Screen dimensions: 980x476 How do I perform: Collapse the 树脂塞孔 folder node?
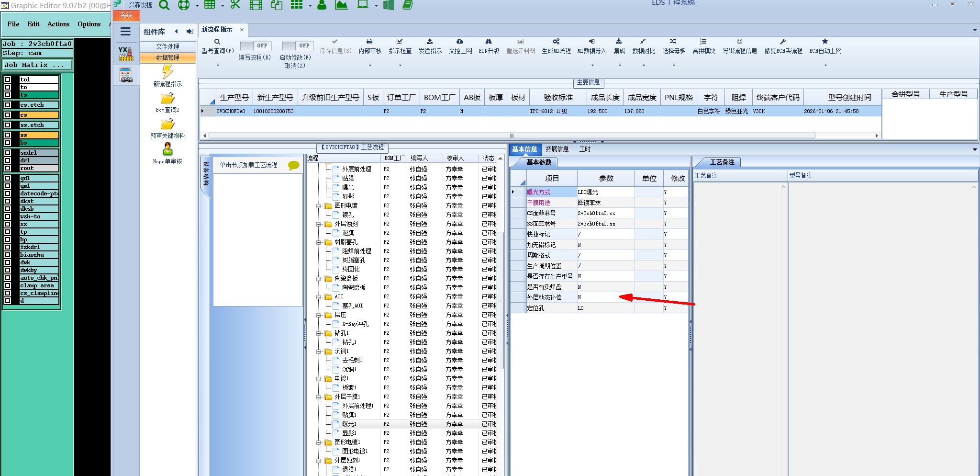click(x=319, y=242)
